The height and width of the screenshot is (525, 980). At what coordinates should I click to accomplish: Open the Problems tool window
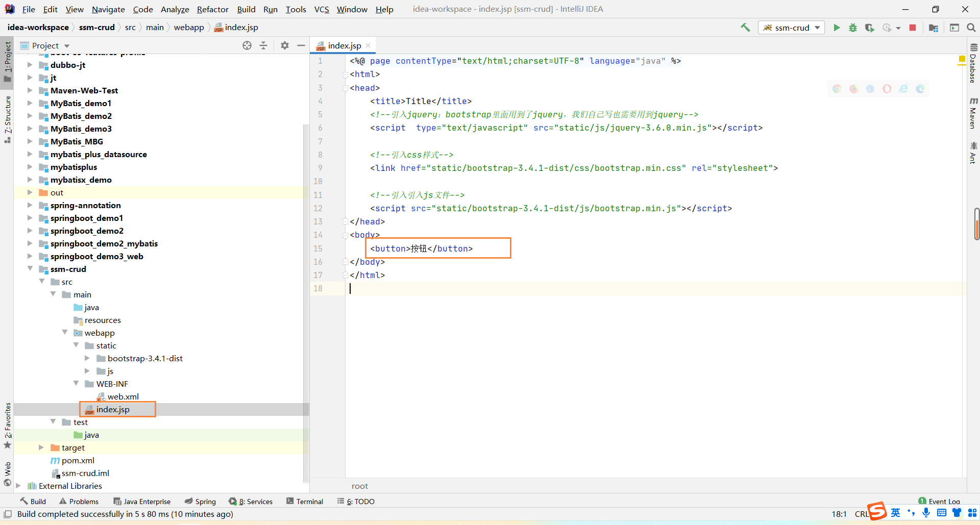(79, 502)
